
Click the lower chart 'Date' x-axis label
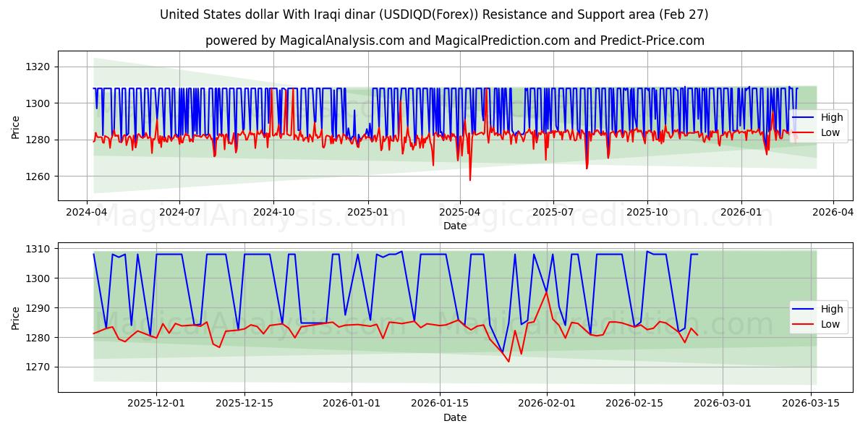[x=455, y=417]
